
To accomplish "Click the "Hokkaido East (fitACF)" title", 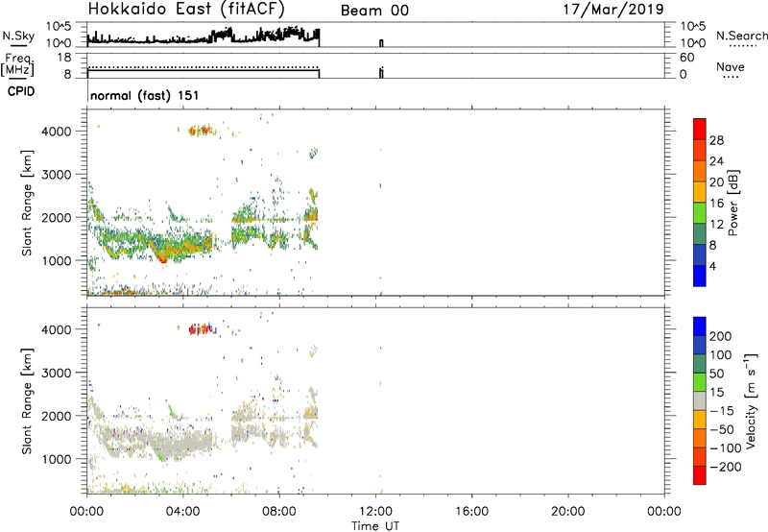I will (x=186, y=10).
